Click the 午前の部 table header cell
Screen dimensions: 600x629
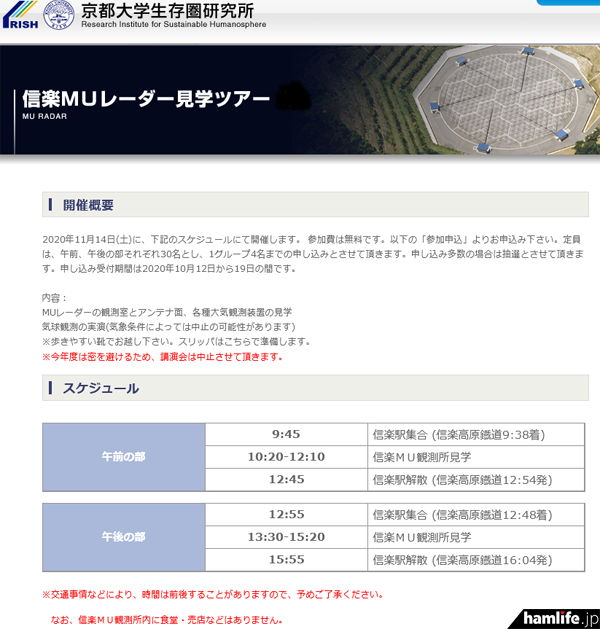(x=123, y=456)
